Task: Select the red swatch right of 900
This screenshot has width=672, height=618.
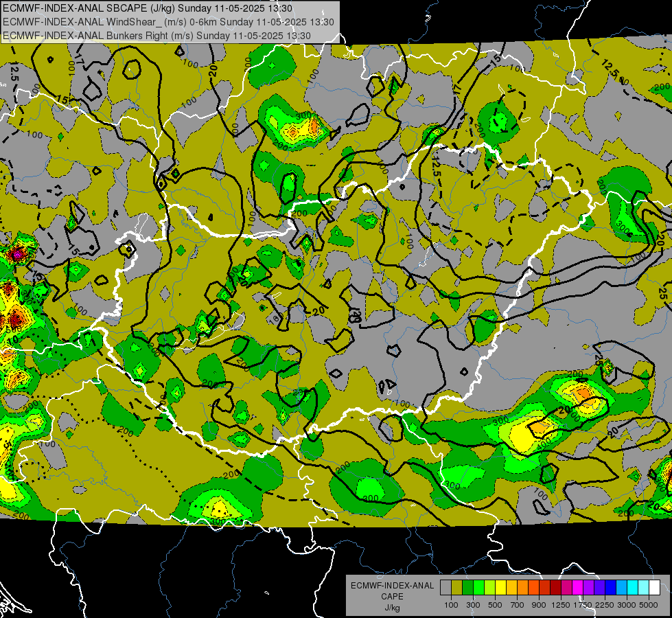Action: coord(545,588)
